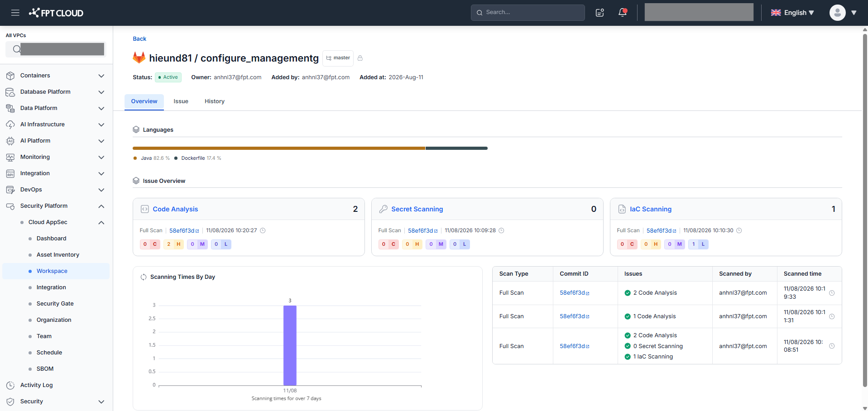Click the Security Platform sidebar icon
This screenshot has height=411, width=868.
tap(10, 206)
